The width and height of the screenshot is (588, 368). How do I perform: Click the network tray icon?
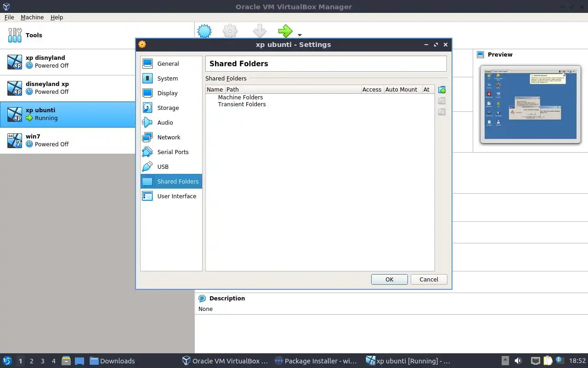535,361
